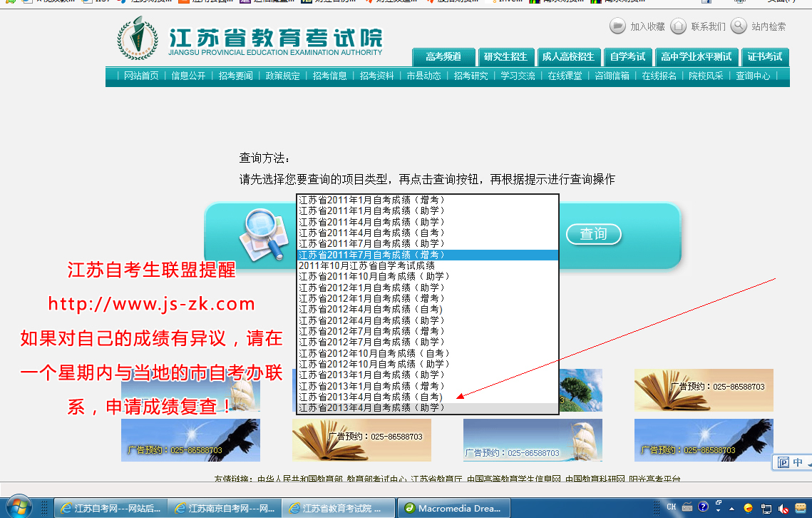This screenshot has height=518, width=812.
Task: Show hidden system tray icons arrow
Action: coord(732,508)
